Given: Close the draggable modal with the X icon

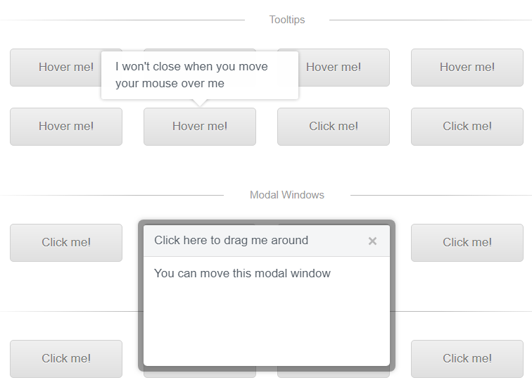Looking at the screenshot, I should (372, 241).
